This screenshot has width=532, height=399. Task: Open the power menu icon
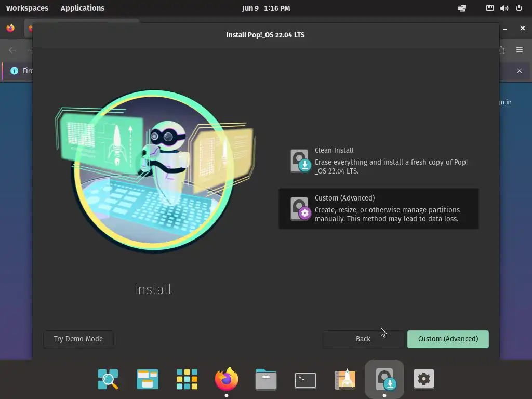tap(519, 8)
